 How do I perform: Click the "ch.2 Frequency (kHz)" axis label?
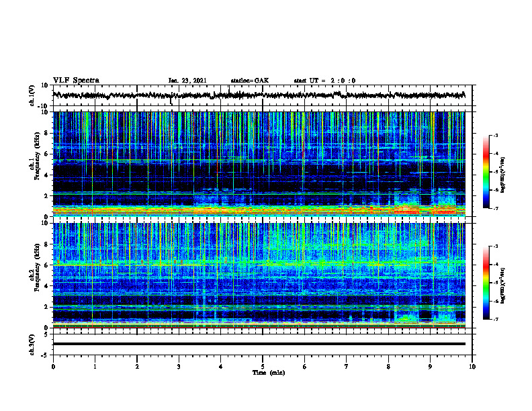tap(35, 268)
